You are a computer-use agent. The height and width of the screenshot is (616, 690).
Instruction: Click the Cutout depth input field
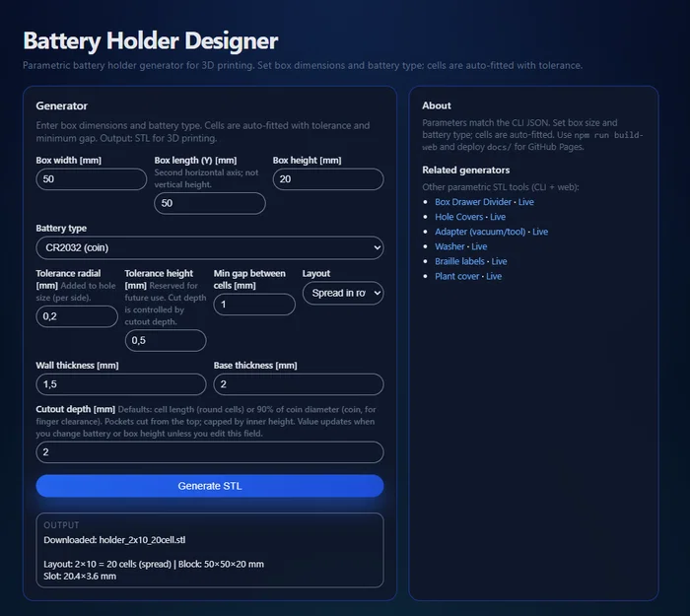tap(209, 451)
